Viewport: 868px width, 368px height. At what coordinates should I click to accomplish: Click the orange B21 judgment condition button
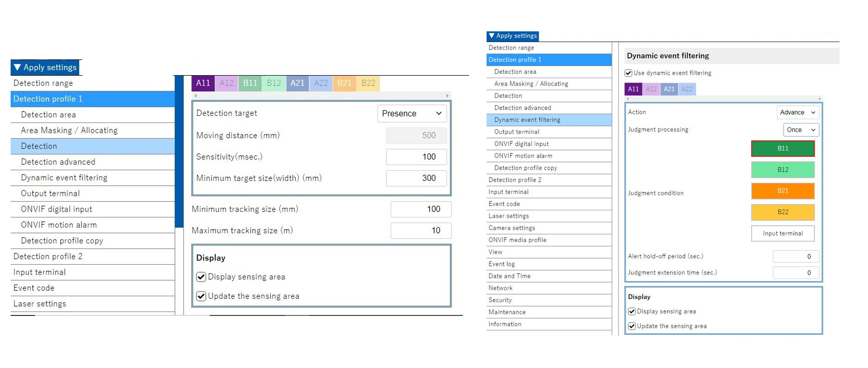pos(782,191)
